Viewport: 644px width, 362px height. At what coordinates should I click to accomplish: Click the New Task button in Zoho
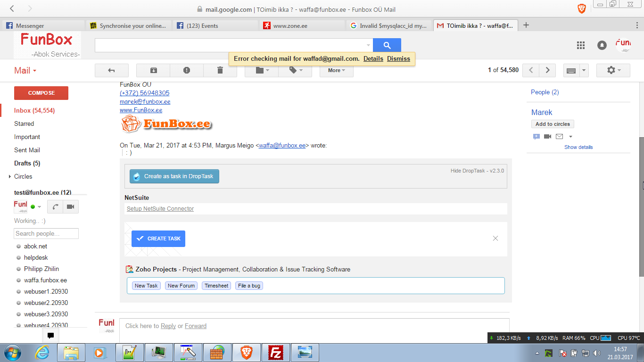click(x=146, y=286)
